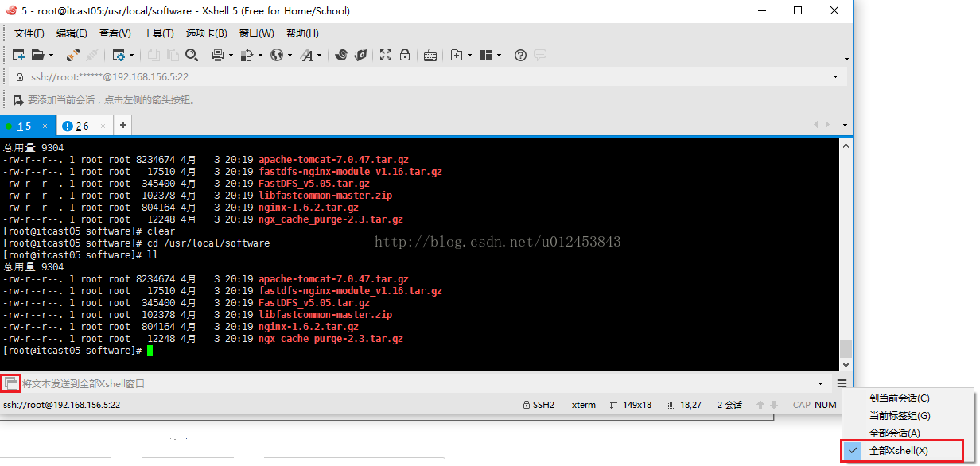Click the Font letter A icon

coord(307,55)
